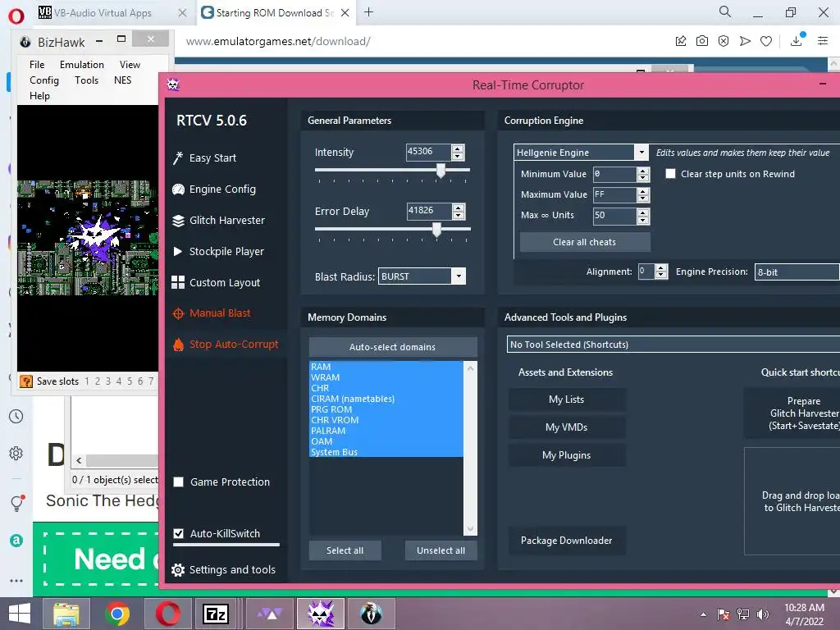
Task: Check Clear step units on Rewind
Action: tap(670, 174)
